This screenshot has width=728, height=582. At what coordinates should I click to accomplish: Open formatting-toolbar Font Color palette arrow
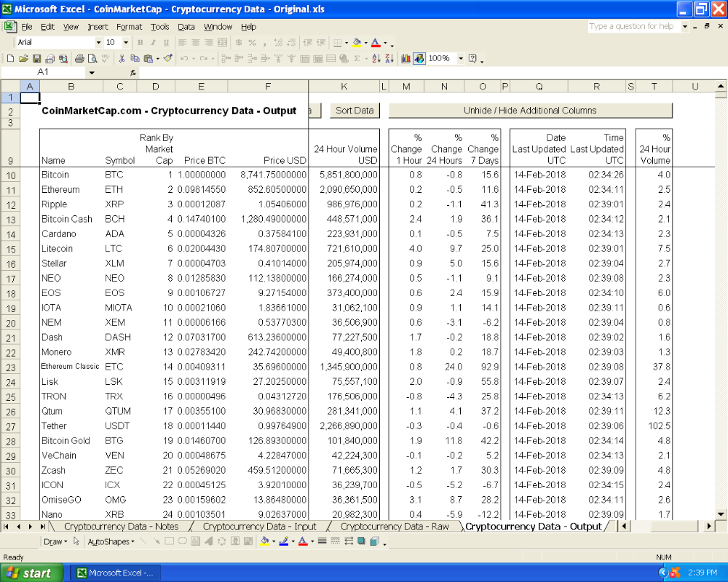click(x=385, y=43)
